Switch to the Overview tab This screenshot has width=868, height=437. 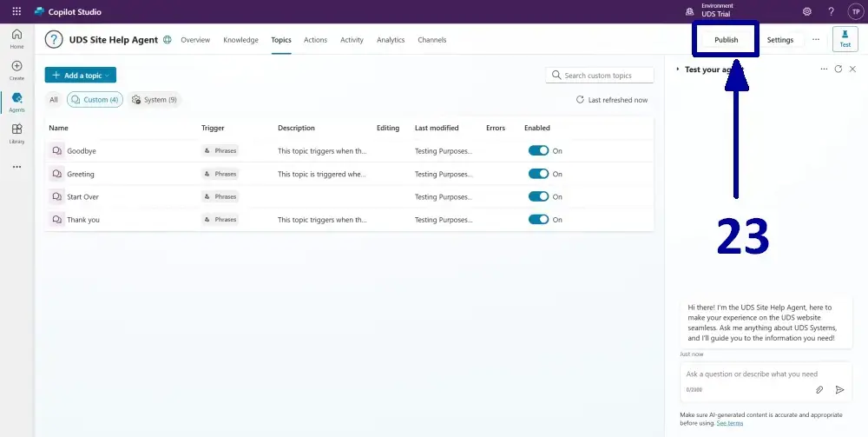[x=195, y=40]
